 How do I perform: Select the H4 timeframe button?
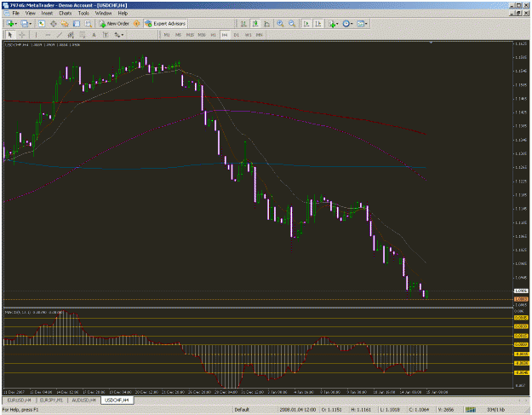(x=225, y=35)
